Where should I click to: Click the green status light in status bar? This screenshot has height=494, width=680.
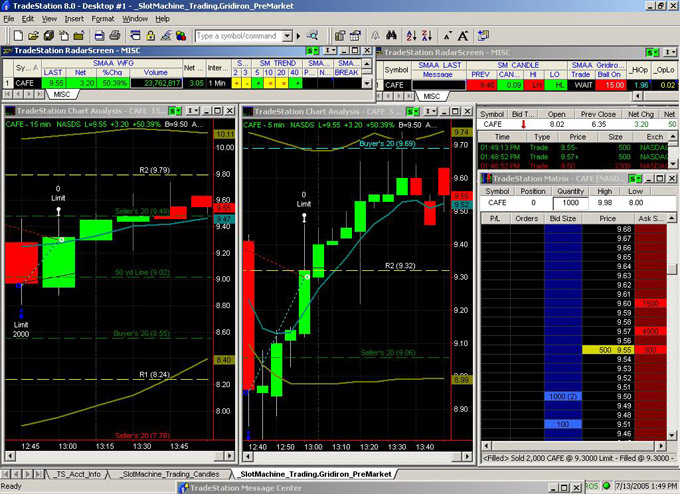pyautogui.click(x=607, y=486)
